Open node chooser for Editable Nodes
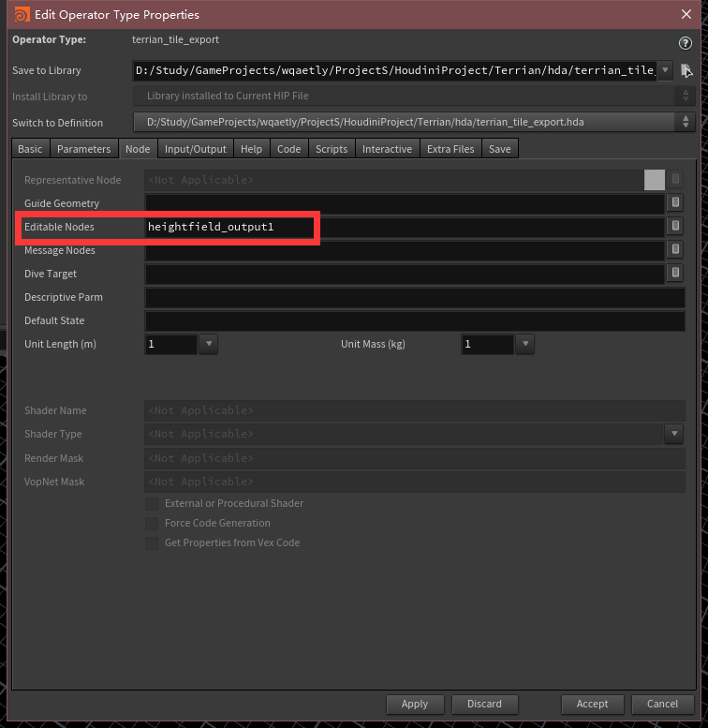 [x=675, y=226]
